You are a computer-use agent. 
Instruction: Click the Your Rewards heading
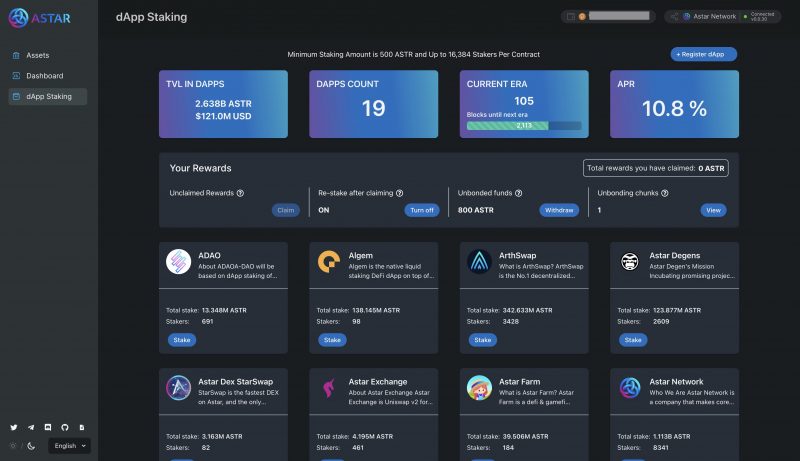[x=201, y=168]
